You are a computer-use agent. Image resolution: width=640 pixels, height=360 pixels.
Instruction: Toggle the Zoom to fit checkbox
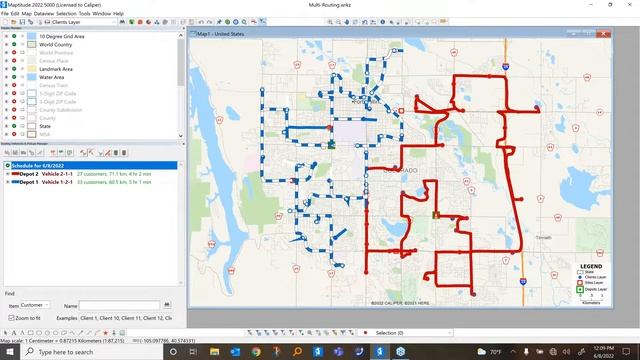(11, 318)
